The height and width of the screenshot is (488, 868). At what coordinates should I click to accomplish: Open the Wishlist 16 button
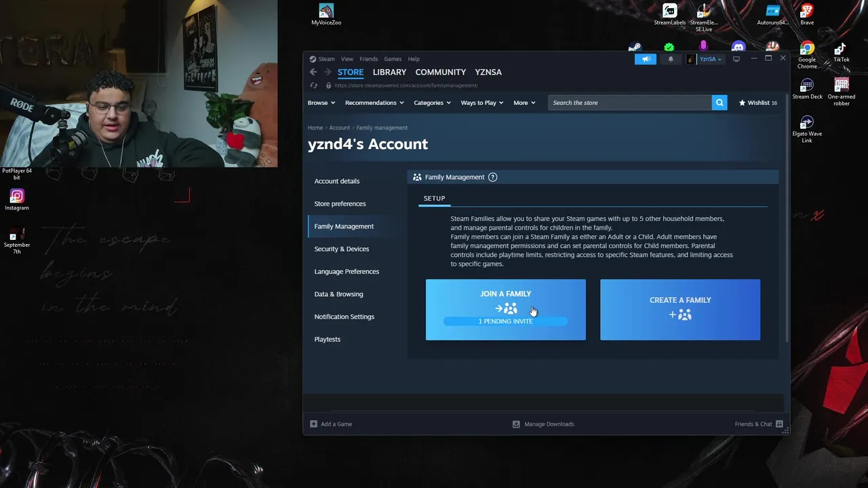coord(758,102)
